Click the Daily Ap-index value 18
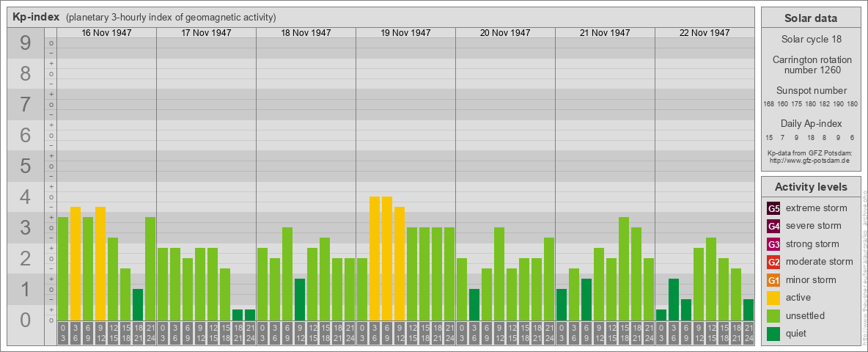Image resolution: width=868 pixels, height=352 pixels. point(810,137)
